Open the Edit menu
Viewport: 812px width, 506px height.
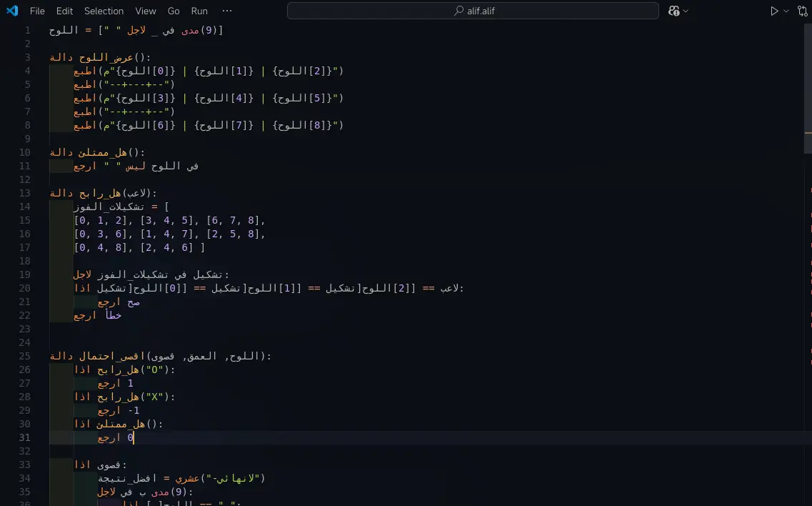click(x=64, y=11)
